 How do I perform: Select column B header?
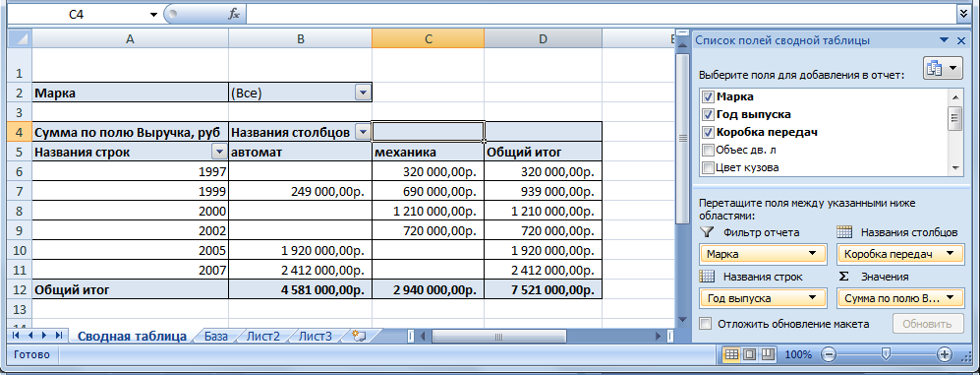(x=300, y=38)
